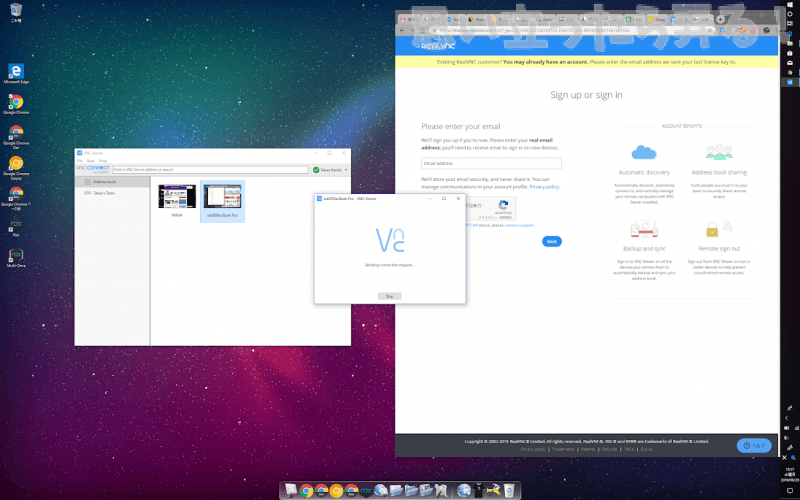This screenshot has height=500, width=800.
Task: Click the Address book sharing people icon
Action: [x=719, y=152]
